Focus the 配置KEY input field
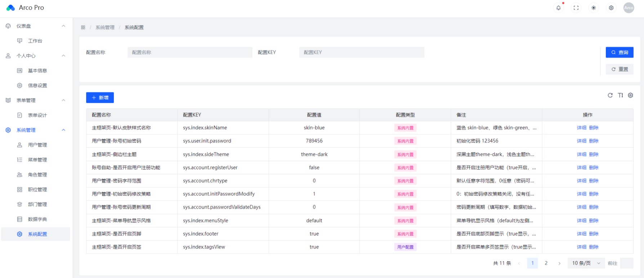Viewport: 644px width, 278px height. pyautogui.click(x=362, y=53)
